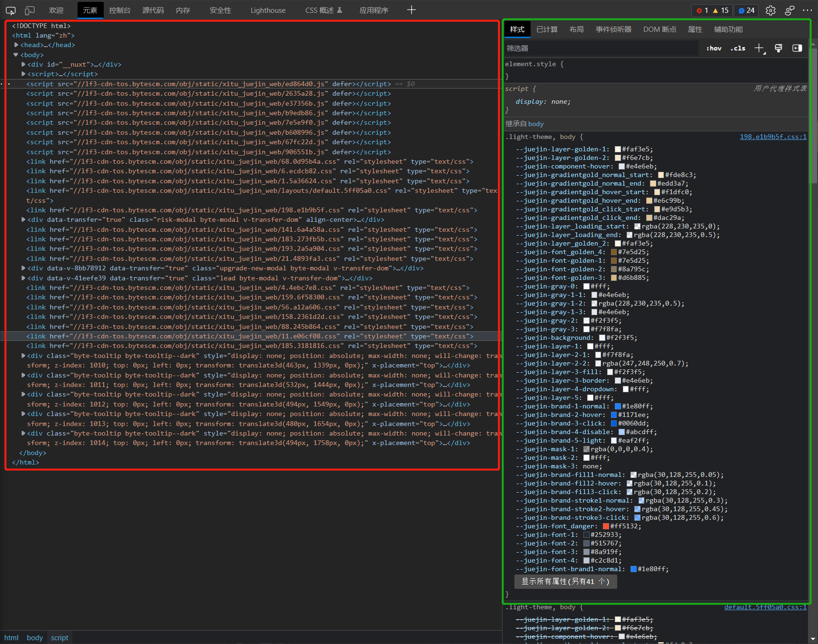Select the link row with layouts/default.5ff05a0.css
The height and width of the screenshot is (644, 818).
(262, 195)
